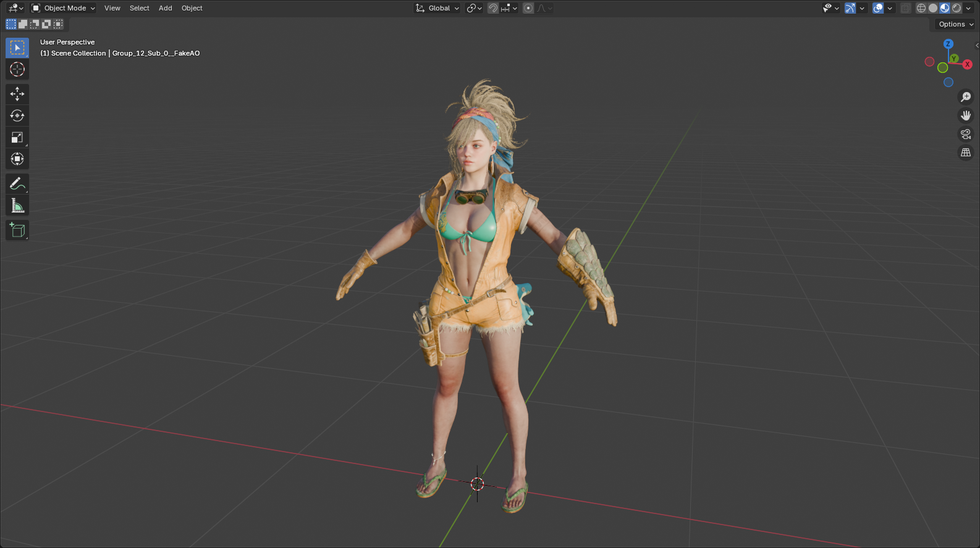
Task: Switch to rendered viewport shading
Action: pos(957,8)
